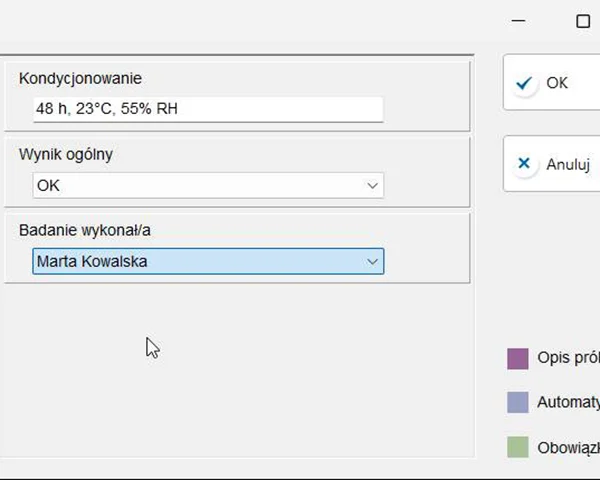Click the green legend color swatch
Screen dimensions: 600x480
(518, 447)
